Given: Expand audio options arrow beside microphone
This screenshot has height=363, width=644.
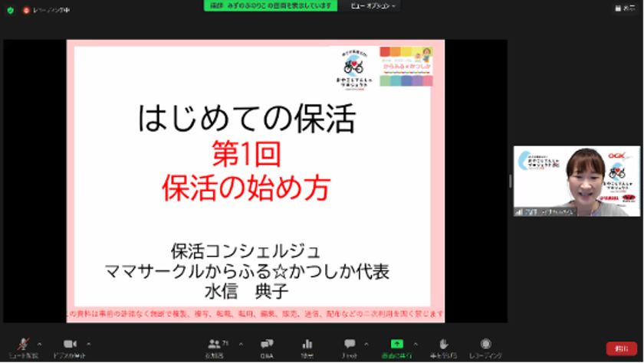Looking at the screenshot, I should point(39,344).
